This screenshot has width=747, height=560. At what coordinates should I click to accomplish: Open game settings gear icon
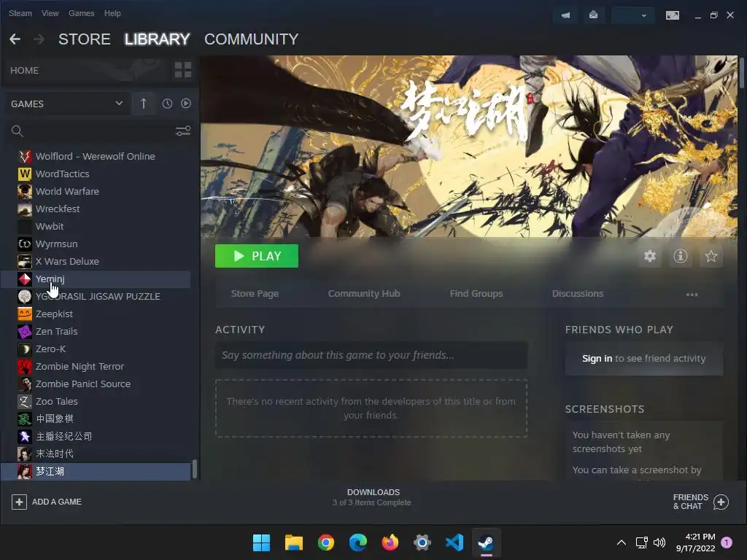tap(650, 256)
